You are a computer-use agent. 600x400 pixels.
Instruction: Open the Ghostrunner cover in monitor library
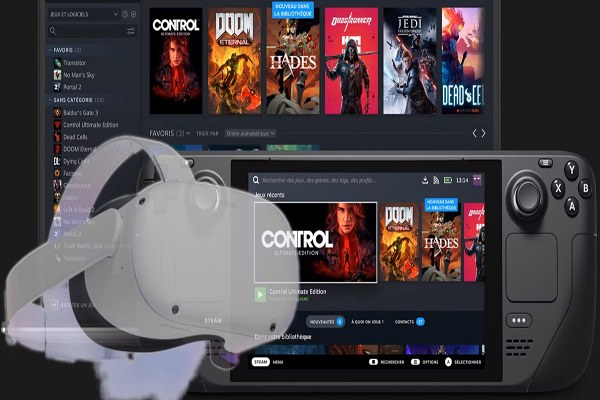(x=351, y=61)
